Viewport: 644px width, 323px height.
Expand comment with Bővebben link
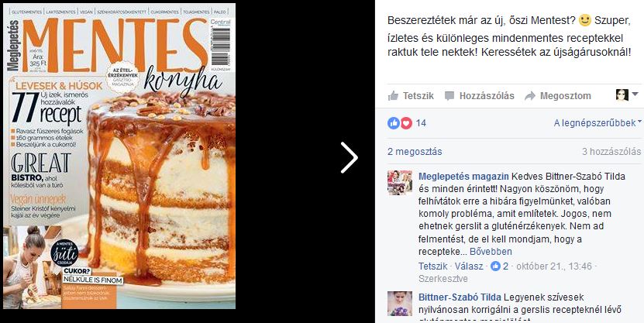491,252
